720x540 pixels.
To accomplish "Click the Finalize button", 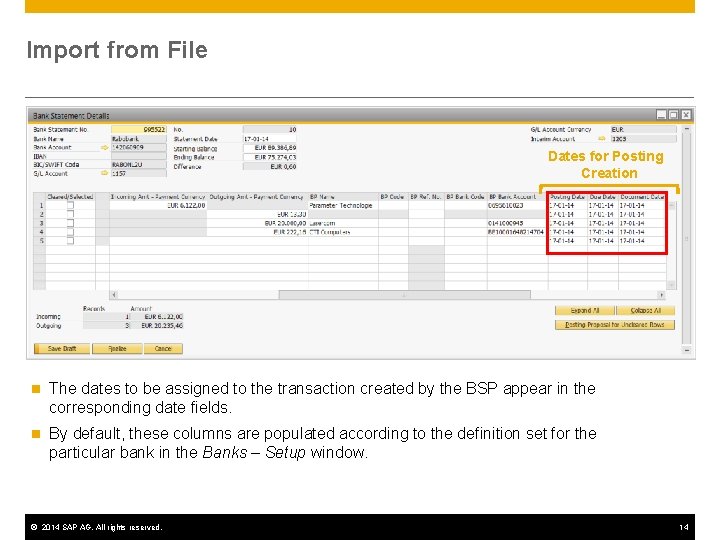I will 117,349.
